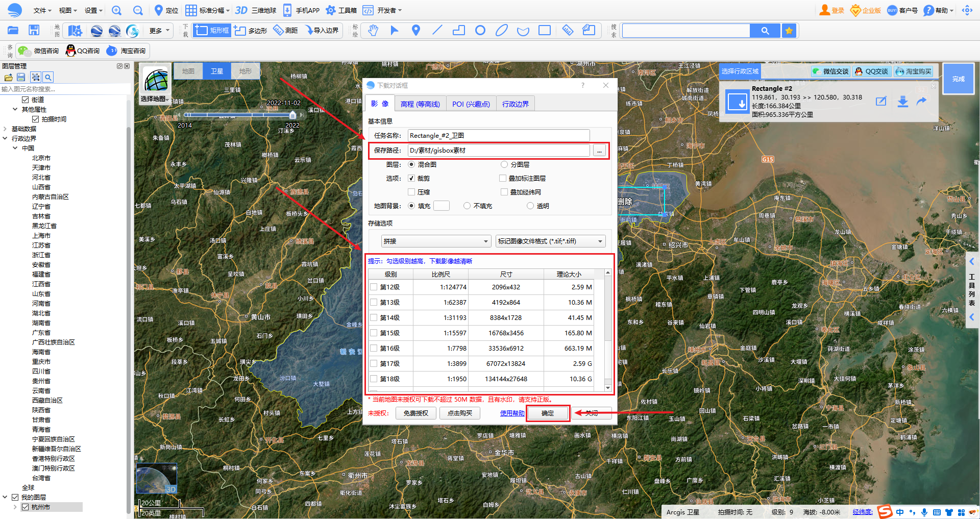Click the star favorites icon
Screen dimensions: 980x519
pos(789,31)
